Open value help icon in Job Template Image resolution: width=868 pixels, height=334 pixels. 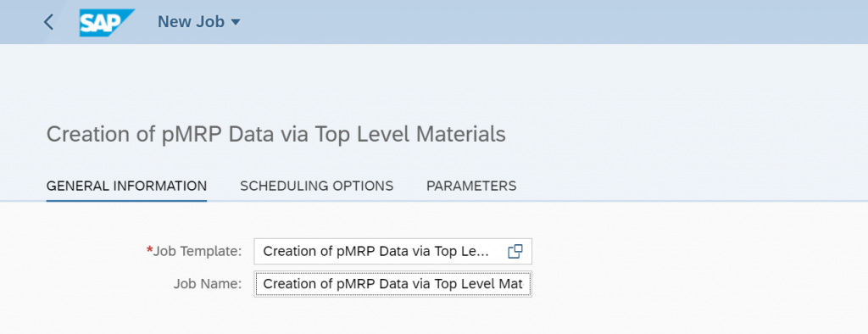coord(515,252)
